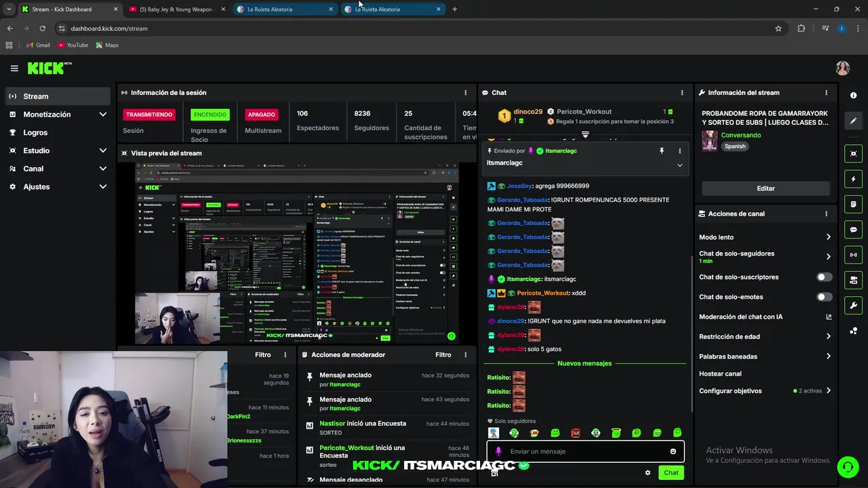The height and width of the screenshot is (488, 868).
Task: Open chat settings gear icon
Action: [x=648, y=472]
